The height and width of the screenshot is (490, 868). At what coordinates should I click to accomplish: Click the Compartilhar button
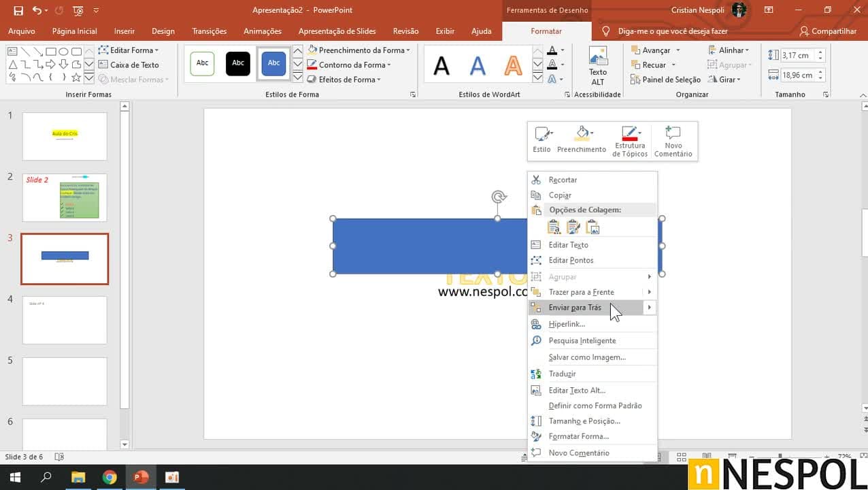coord(828,31)
